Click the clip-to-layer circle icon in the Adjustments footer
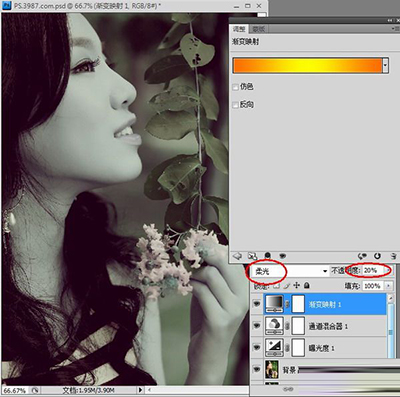 (267, 256)
